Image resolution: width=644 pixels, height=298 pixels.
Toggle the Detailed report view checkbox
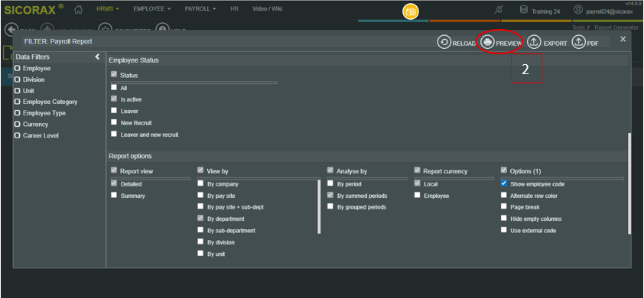pos(114,183)
